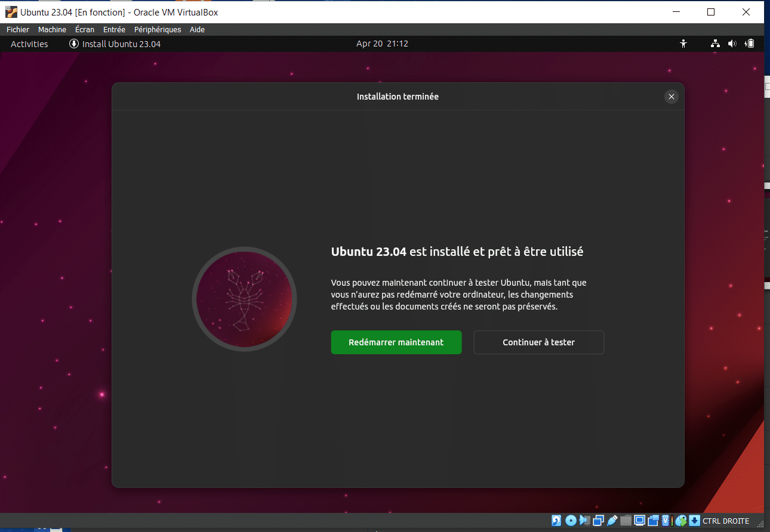Open the Machine menu

(52, 29)
